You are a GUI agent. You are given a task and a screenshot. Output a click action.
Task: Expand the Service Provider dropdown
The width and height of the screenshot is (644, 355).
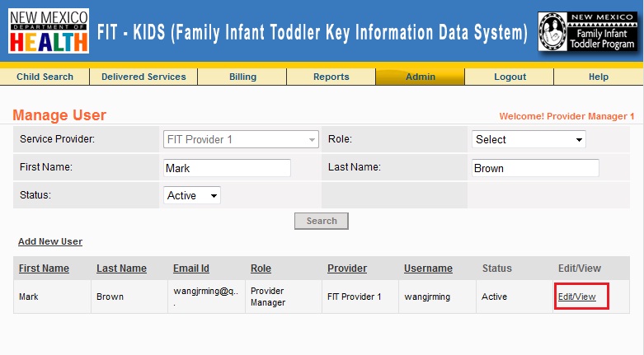point(241,139)
